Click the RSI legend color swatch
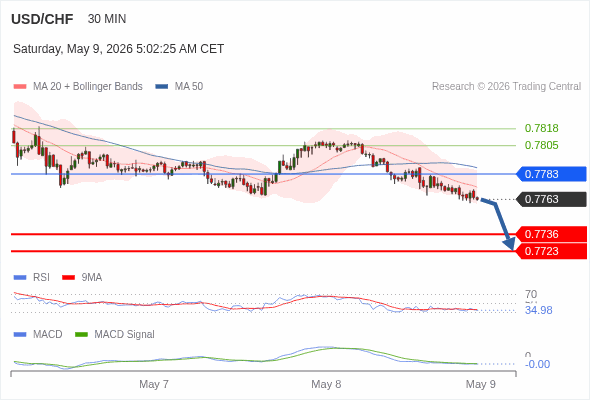590x400 pixels. tap(20, 278)
